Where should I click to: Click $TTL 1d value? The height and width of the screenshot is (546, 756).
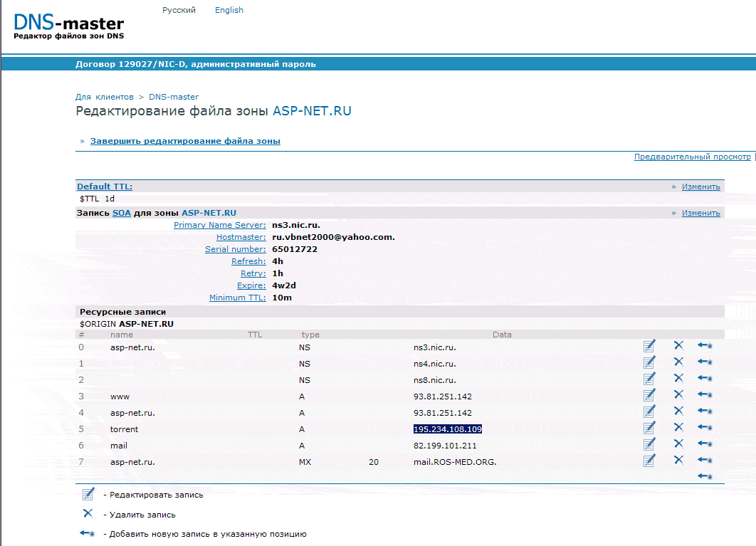coord(97,199)
